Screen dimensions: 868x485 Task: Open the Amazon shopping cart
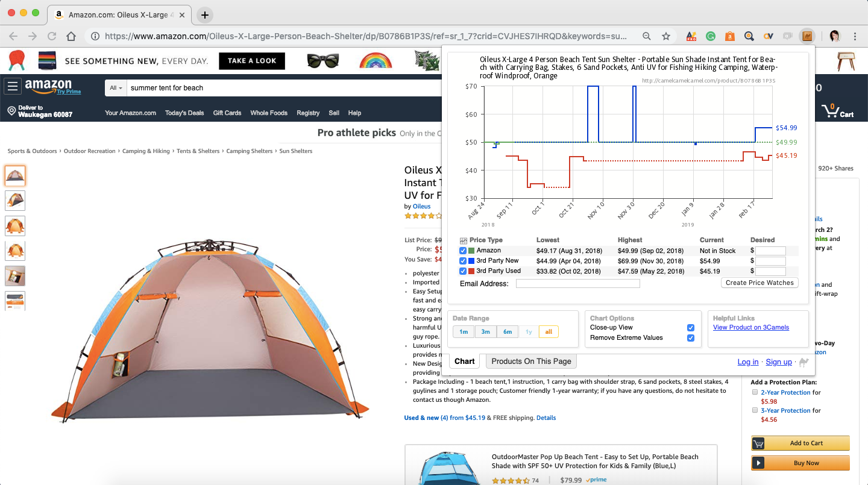point(838,111)
